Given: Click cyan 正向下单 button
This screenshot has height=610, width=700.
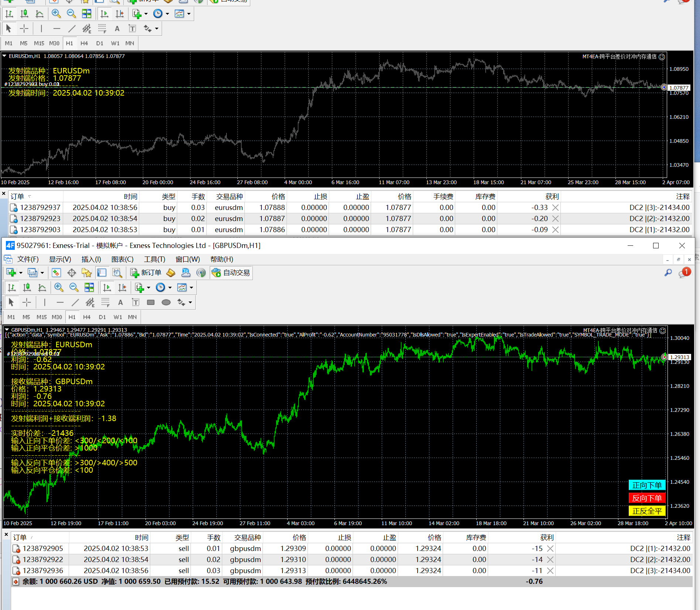Looking at the screenshot, I should click(x=647, y=485).
